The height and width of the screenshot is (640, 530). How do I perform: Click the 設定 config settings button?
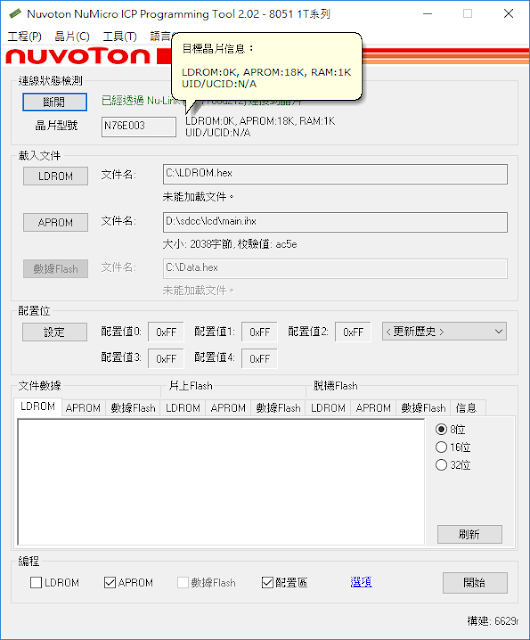54,332
